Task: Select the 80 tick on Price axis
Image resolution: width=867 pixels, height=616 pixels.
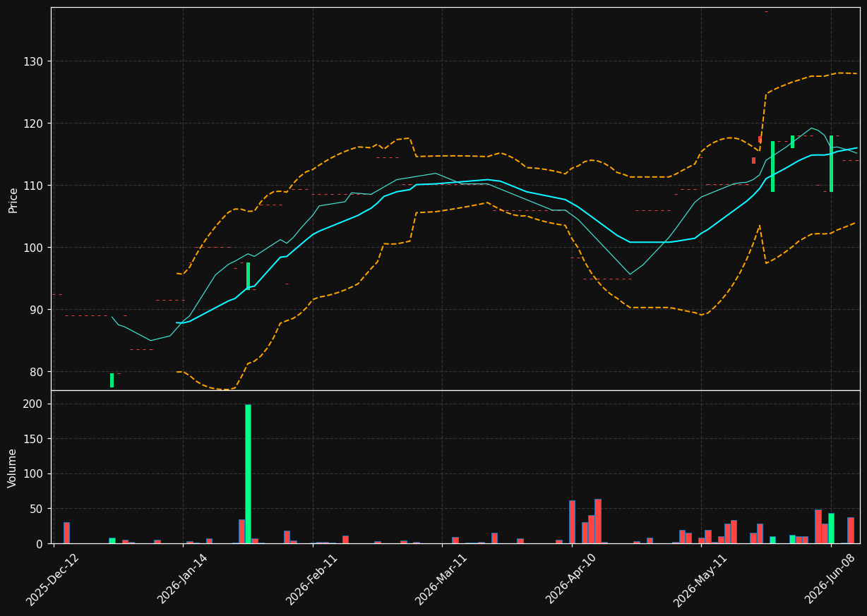Action: pyautogui.click(x=37, y=372)
